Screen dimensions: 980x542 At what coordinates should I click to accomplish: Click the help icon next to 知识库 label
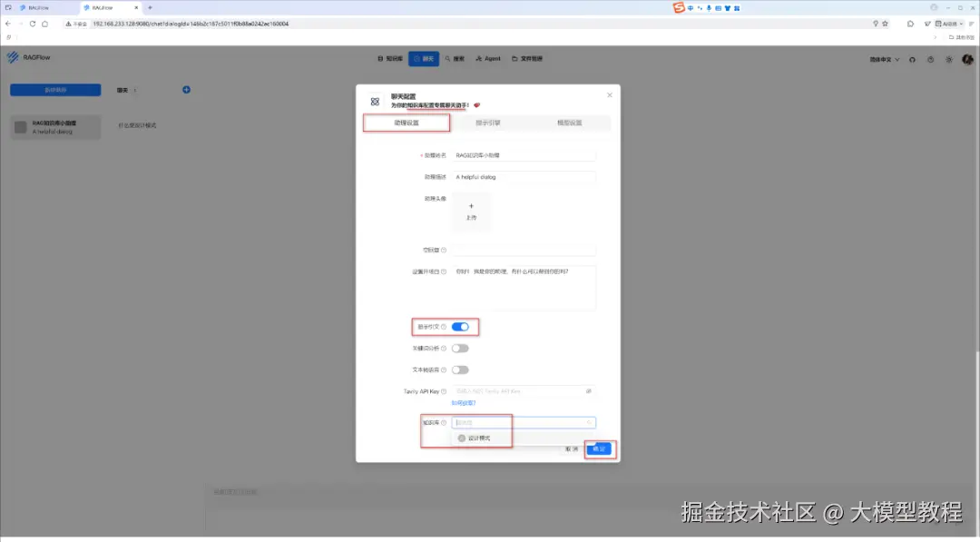[x=444, y=422]
